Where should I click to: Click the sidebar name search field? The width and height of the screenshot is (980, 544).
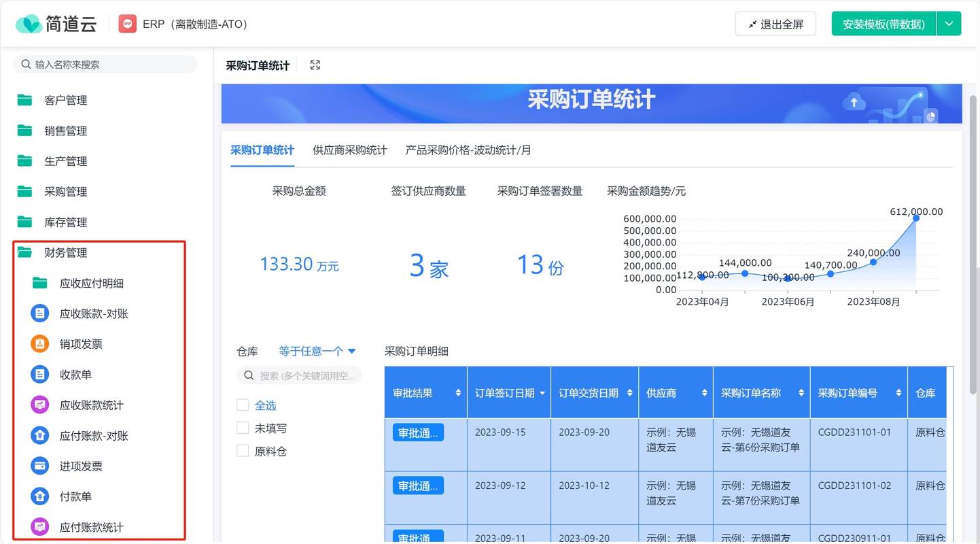coord(105,65)
